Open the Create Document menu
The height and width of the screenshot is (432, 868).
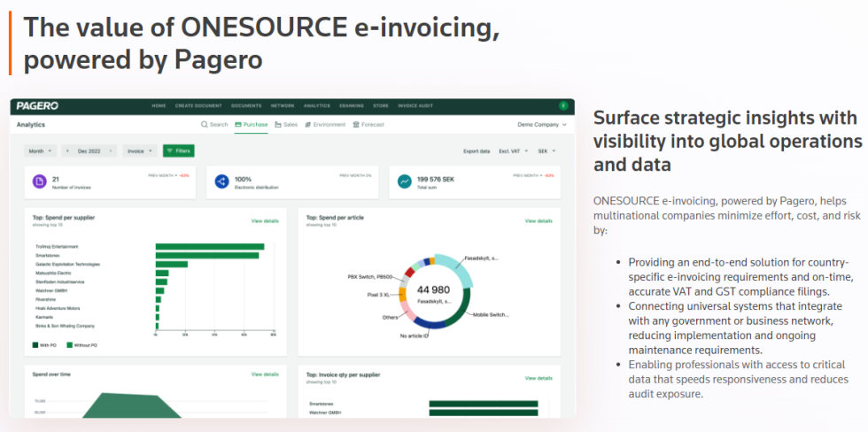(197, 106)
